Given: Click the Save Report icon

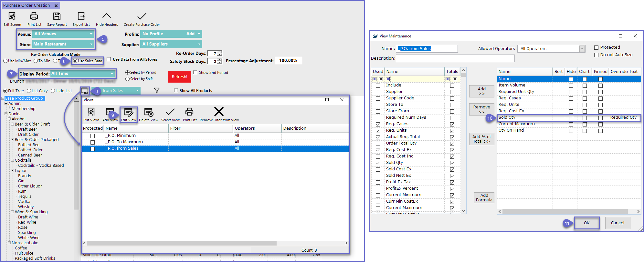Looking at the screenshot, I should (x=57, y=16).
